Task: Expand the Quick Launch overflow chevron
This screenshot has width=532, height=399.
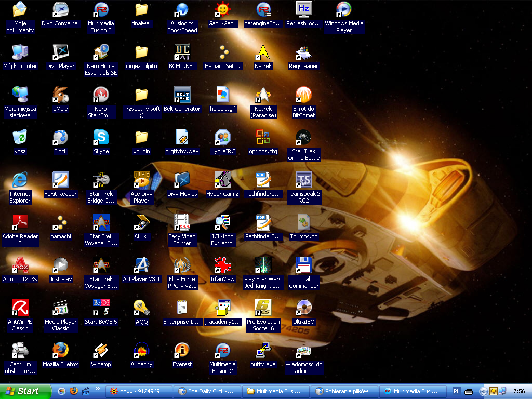Action: [x=98, y=389]
